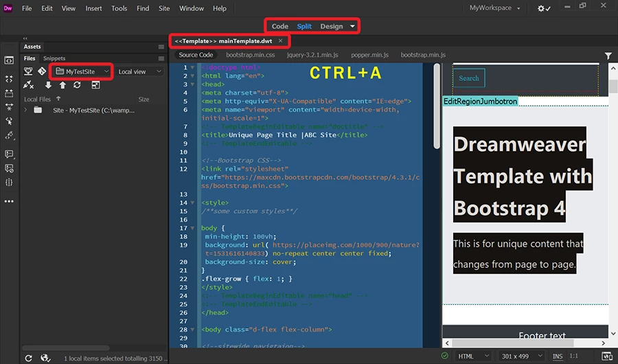Image resolution: width=618 pixels, height=364 pixels.
Task: Open the 301 x 499 window size dropdown
Action: (522, 356)
